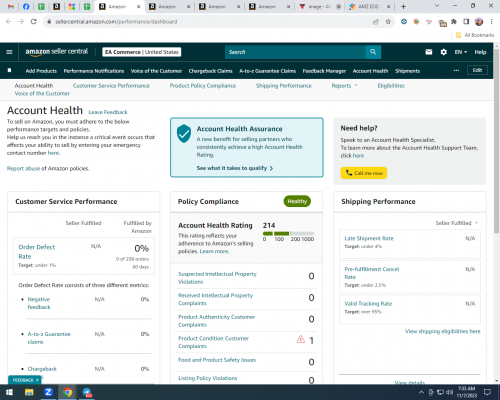500x400 pixels.
Task: Click the Chrome icon in the taskbar
Action: (x=68, y=392)
